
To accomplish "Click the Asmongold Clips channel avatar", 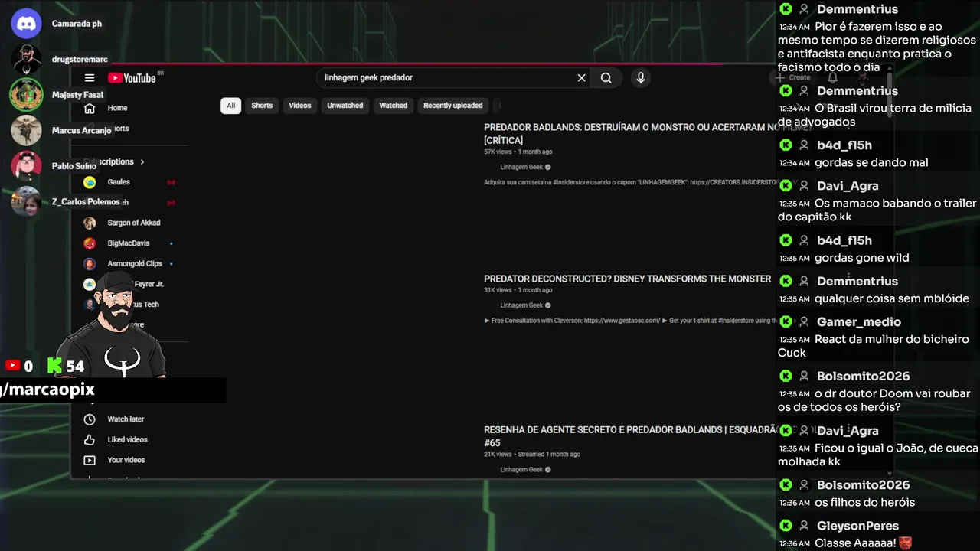I will (90, 263).
